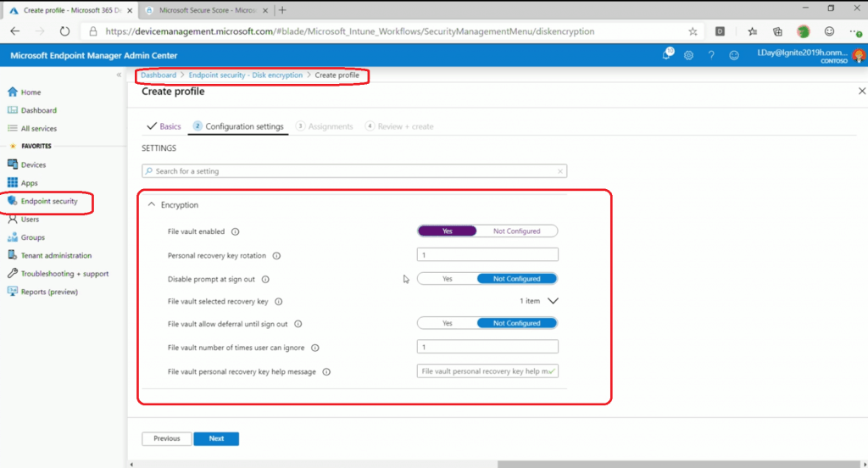Go back in browser history

[15, 31]
